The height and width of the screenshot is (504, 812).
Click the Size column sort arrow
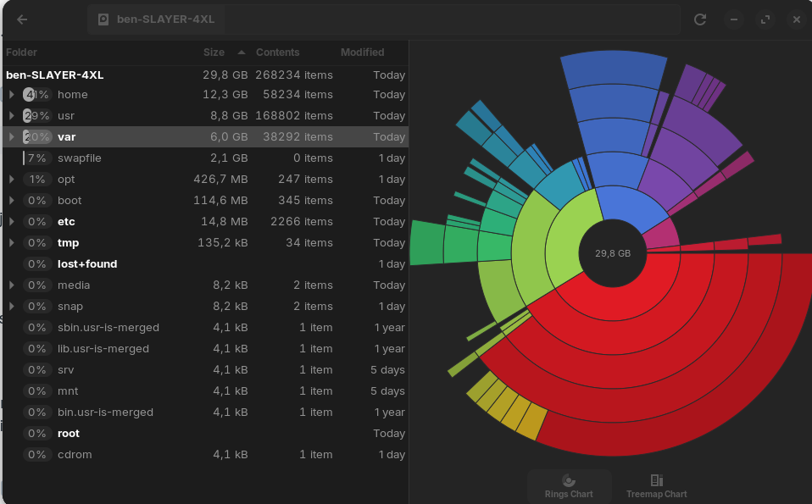point(242,53)
